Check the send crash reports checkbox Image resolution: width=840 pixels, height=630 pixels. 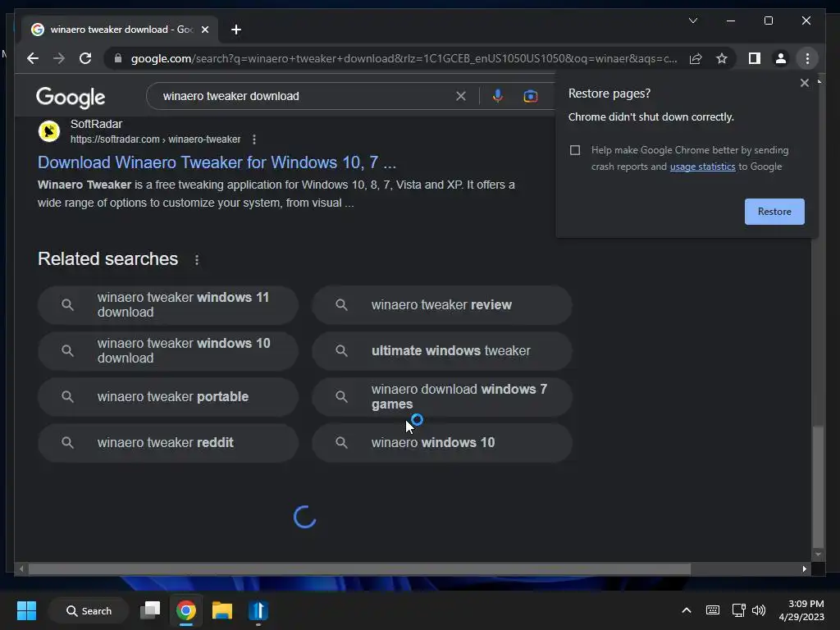pyautogui.click(x=575, y=150)
